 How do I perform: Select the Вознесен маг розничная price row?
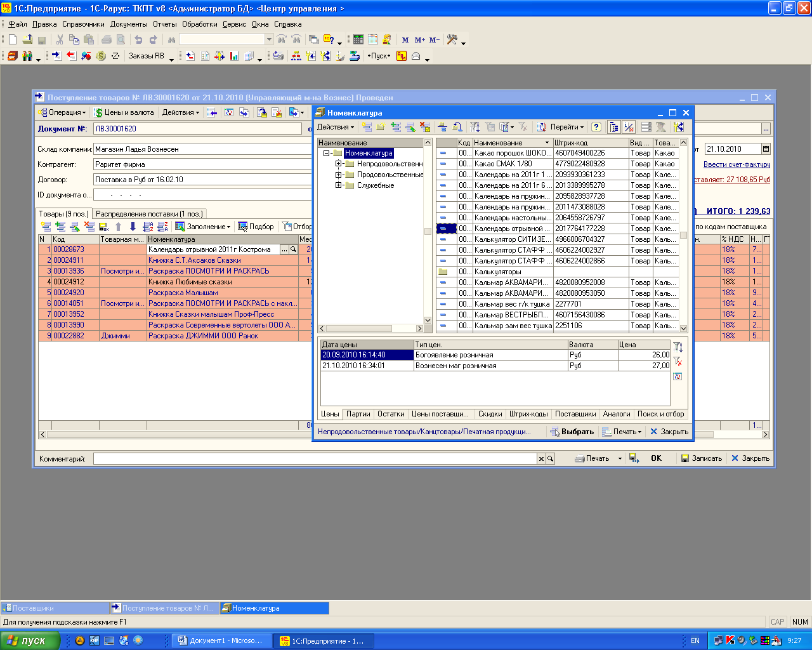(495, 366)
